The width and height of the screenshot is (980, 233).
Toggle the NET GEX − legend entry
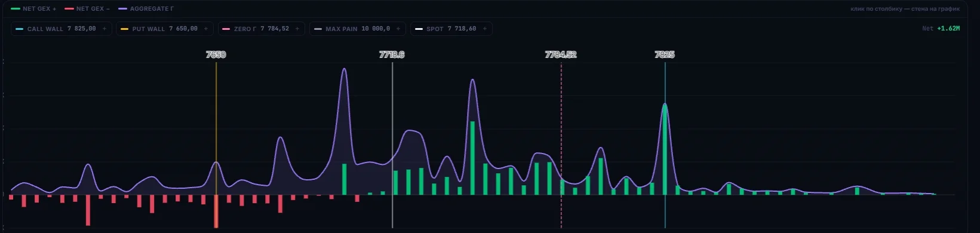pos(87,9)
